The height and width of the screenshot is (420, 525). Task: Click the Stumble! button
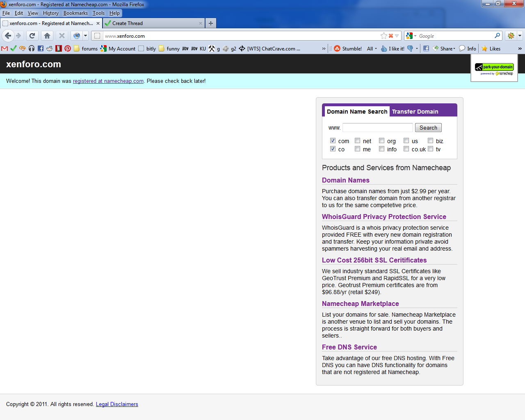click(x=348, y=48)
